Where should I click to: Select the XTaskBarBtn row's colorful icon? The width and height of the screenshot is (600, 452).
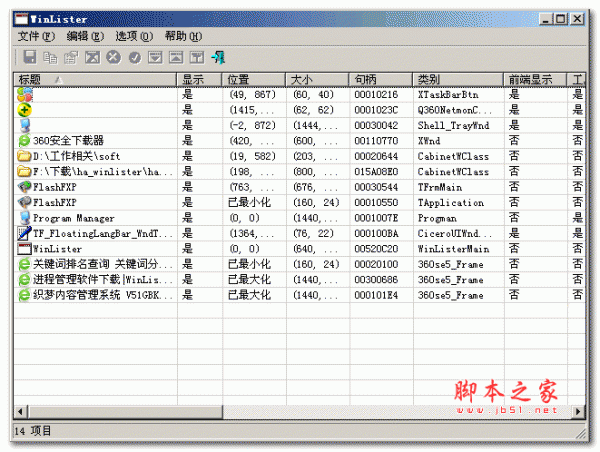(x=25, y=95)
